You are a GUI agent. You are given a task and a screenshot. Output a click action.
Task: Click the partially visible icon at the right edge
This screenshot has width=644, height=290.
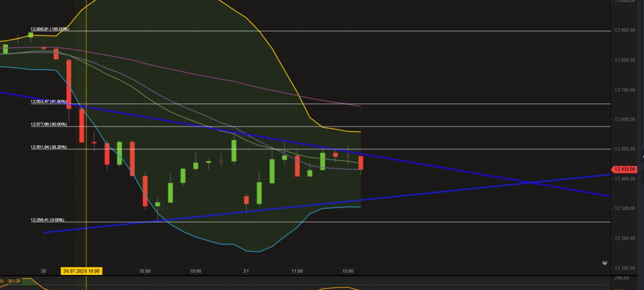[642, 156]
